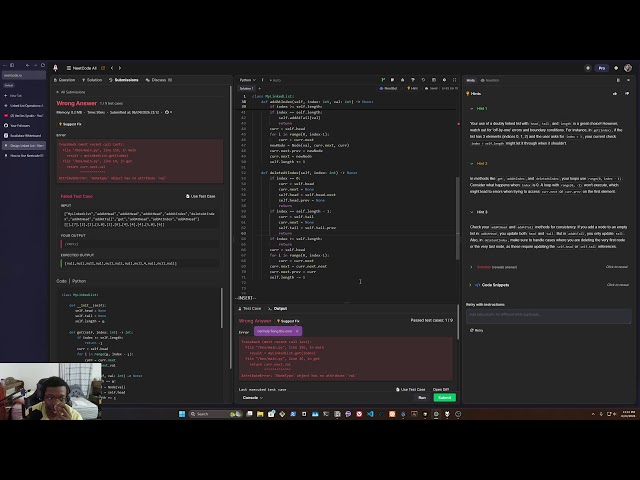This screenshot has height=480, width=640.
Task: Click the retry instructions input field
Action: 549,315
